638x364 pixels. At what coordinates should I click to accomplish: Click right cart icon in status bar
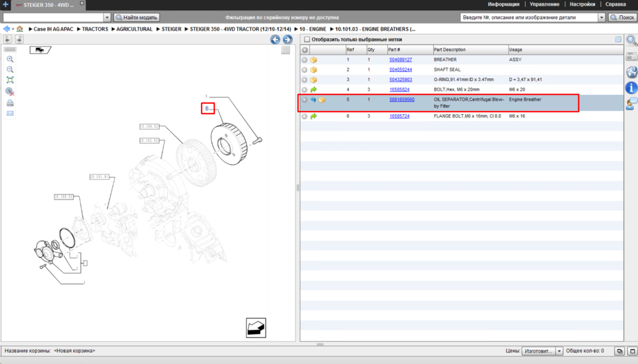[632, 351]
